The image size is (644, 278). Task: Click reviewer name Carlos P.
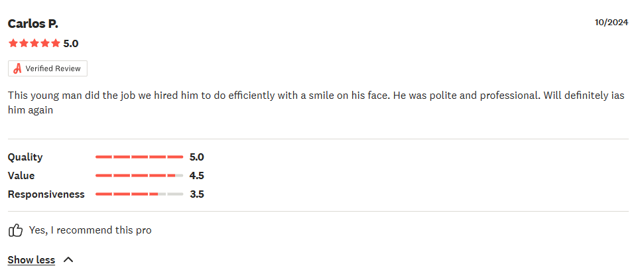33,24
